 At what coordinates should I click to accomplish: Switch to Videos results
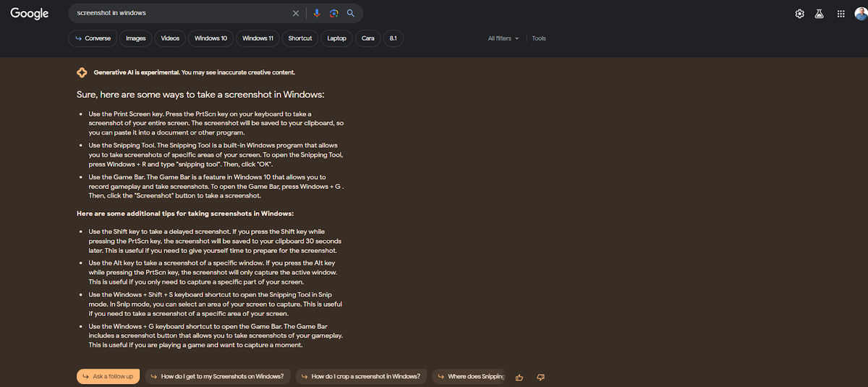170,38
